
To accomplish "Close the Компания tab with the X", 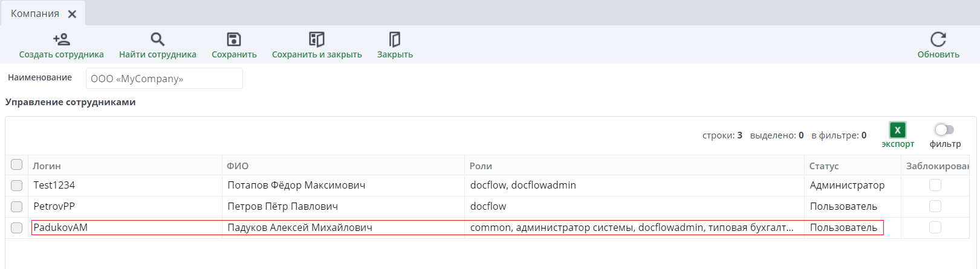I will (72, 14).
